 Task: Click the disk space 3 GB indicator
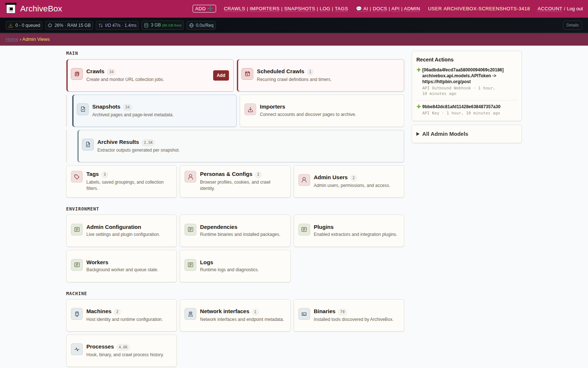[162, 25]
